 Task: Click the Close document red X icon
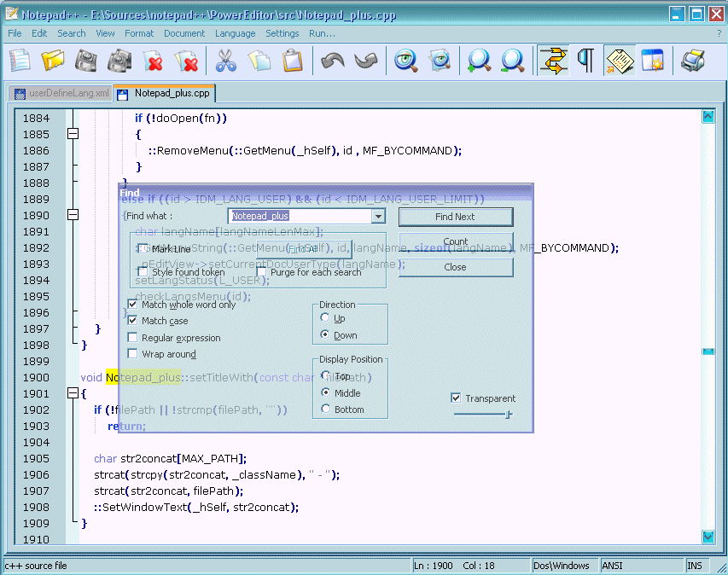coord(154,61)
